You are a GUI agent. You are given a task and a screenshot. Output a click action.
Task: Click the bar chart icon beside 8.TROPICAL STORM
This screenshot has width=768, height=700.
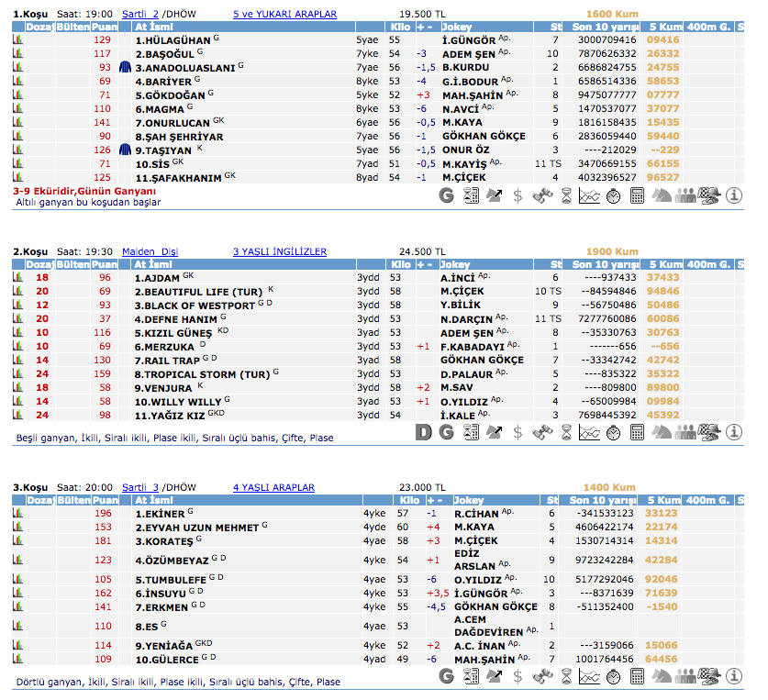coord(17,374)
